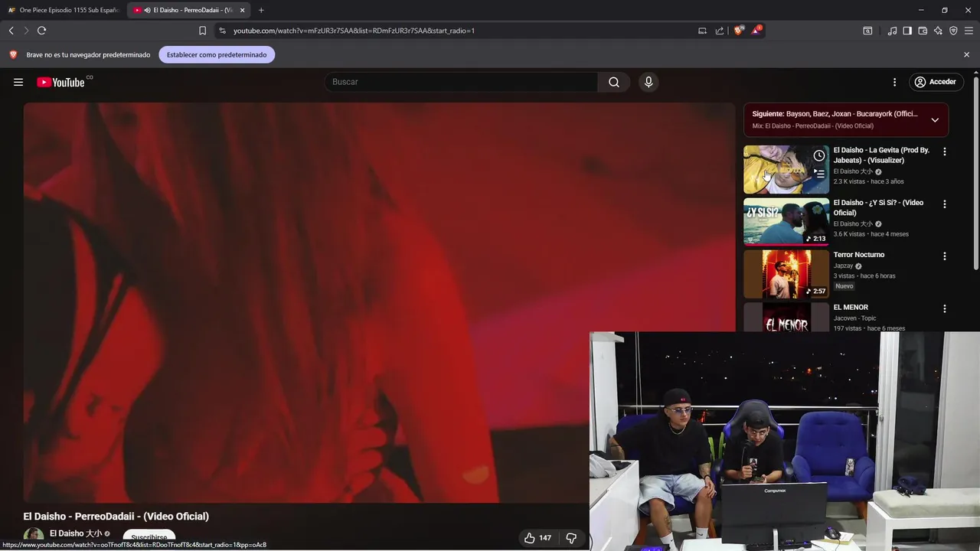Screen dimensions: 980x551
Task: Focus the Buscar search field
Action: (461, 82)
